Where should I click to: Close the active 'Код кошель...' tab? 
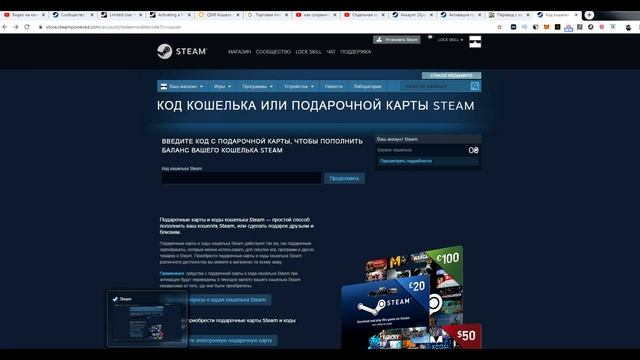(576, 15)
